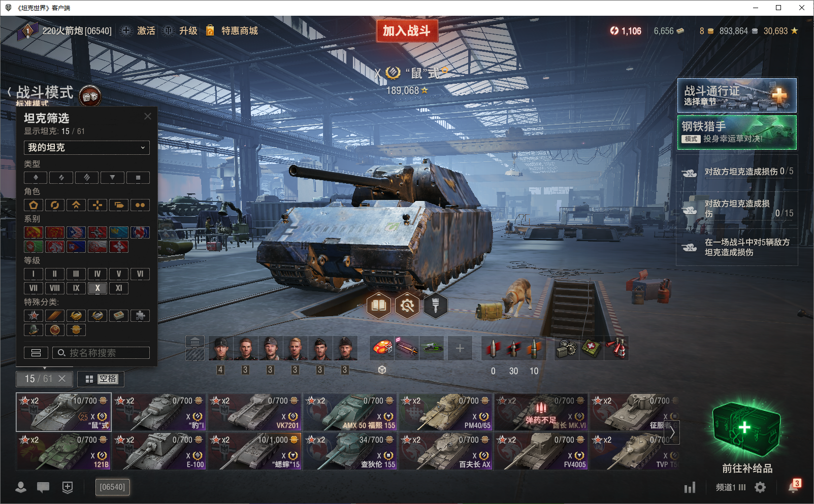Image resolution: width=814 pixels, height=504 pixels.
Task: Open the camouflage paintbrush icon
Action: 435,305
